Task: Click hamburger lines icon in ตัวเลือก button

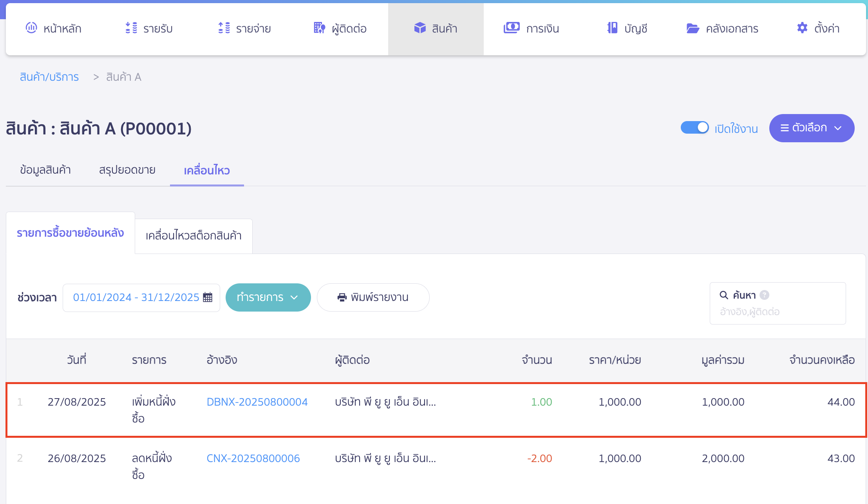Action: pyautogui.click(x=785, y=128)
